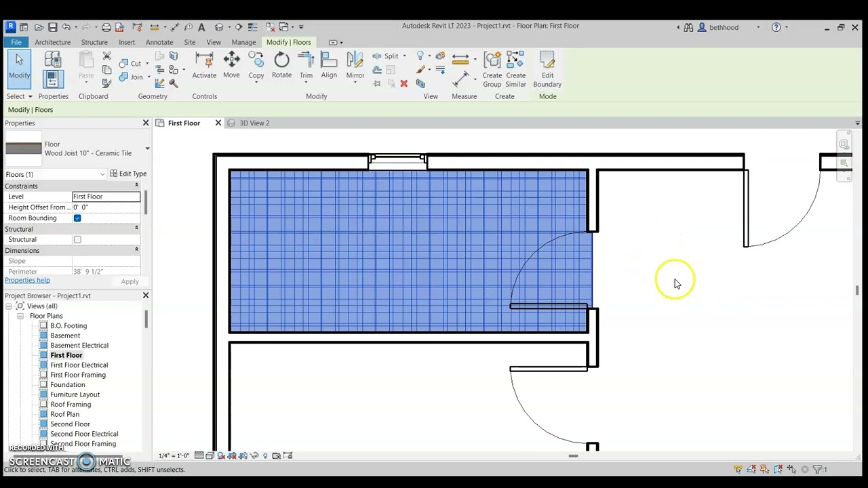Click the Pin icon in Modify panel
The width and height of the screenshot is (868, 488).
click(377, 83)
